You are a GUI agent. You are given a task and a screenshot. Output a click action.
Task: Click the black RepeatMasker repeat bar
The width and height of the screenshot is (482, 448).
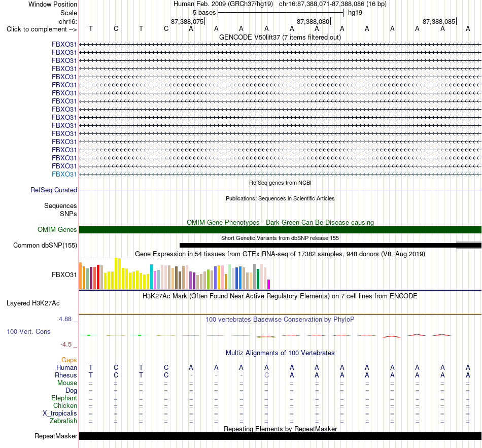pos(280,436)
